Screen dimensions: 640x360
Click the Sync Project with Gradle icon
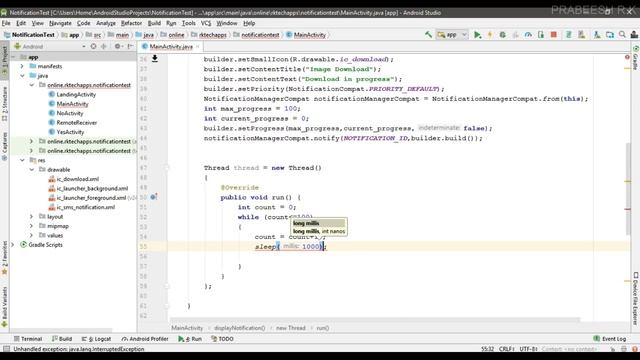click(x=569, y=35)
